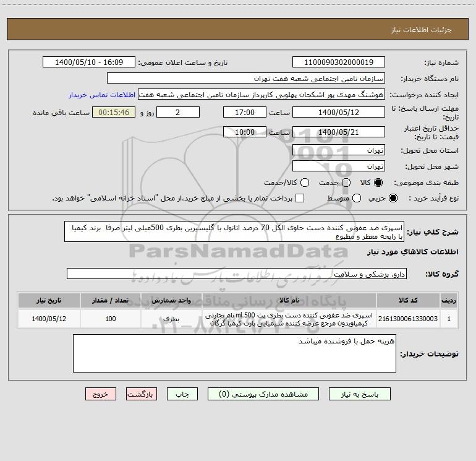Click the پاسخ به نیاز button

[x=359, y=394]
